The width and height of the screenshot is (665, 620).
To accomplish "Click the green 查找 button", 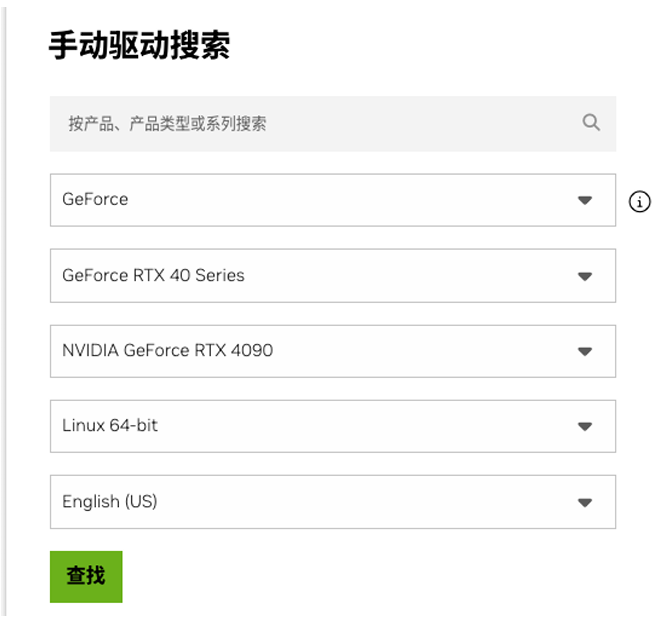I will 86,577.
